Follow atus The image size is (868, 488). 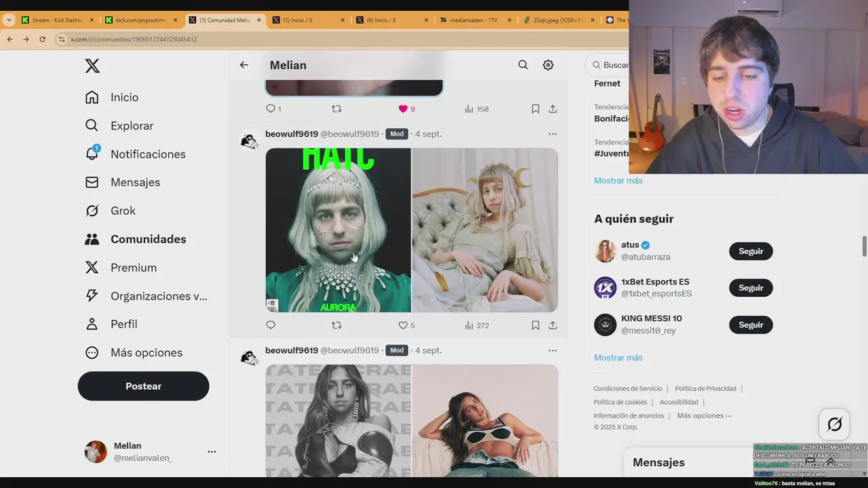751,251
